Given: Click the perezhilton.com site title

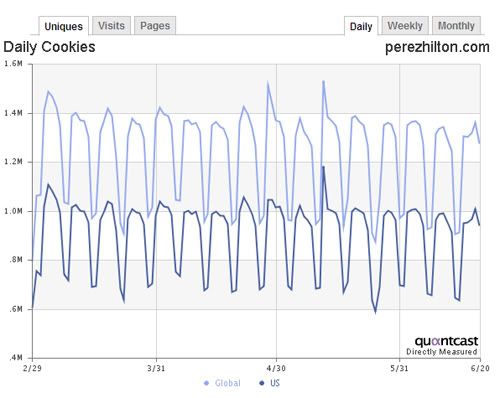Looking at the screenshot, I should click(437, 47).
